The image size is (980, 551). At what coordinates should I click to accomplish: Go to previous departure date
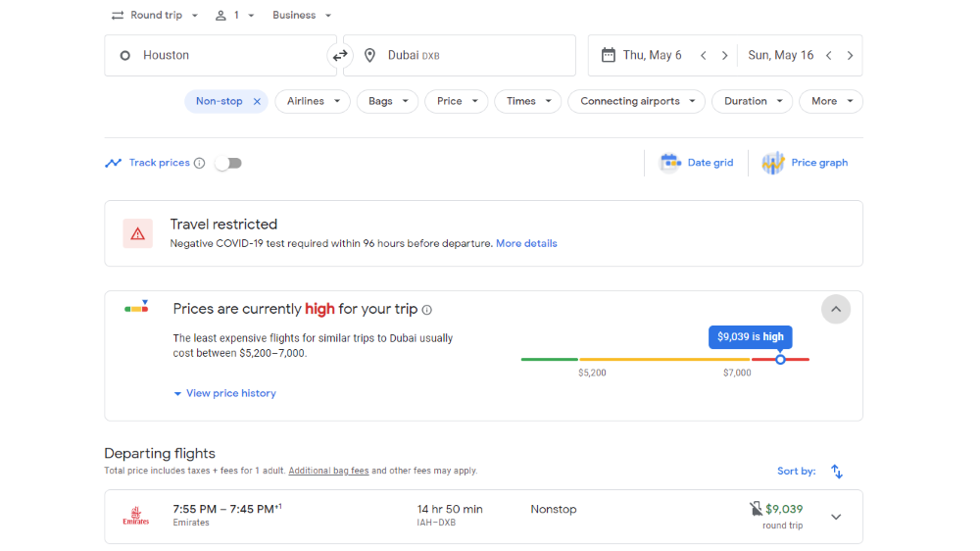click(704, 56)
